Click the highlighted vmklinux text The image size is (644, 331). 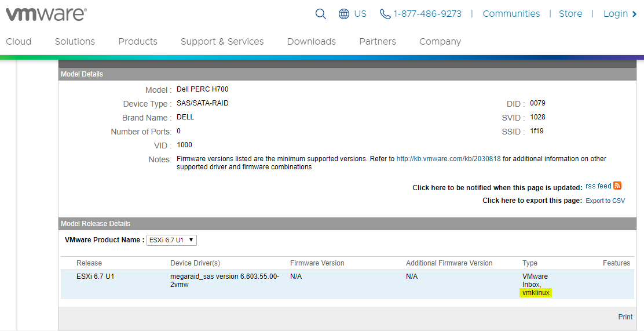pyautogui.click(x=536, y=293)
